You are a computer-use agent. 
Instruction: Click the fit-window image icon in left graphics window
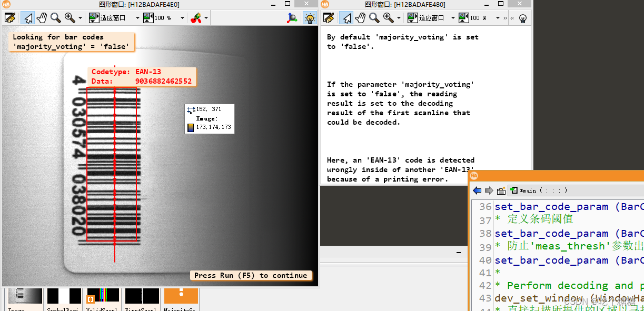tap(94, 18)
